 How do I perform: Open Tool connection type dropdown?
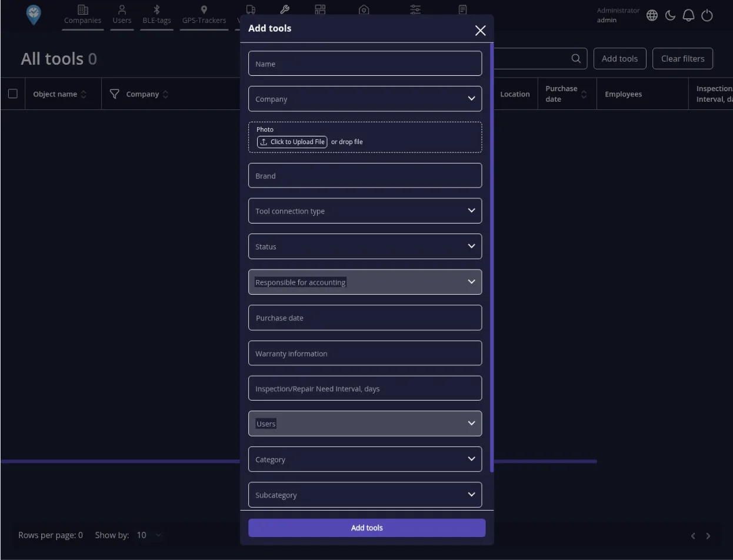coord(365,211)
